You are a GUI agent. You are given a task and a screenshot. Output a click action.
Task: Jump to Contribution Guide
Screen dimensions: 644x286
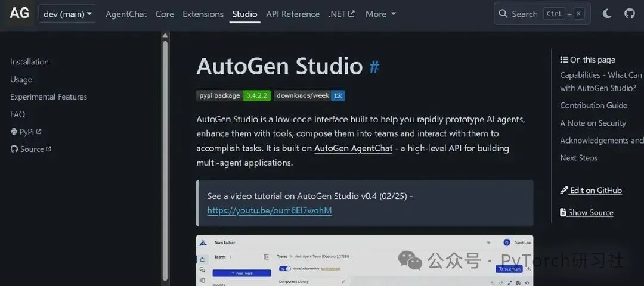(x=593, y=105)
